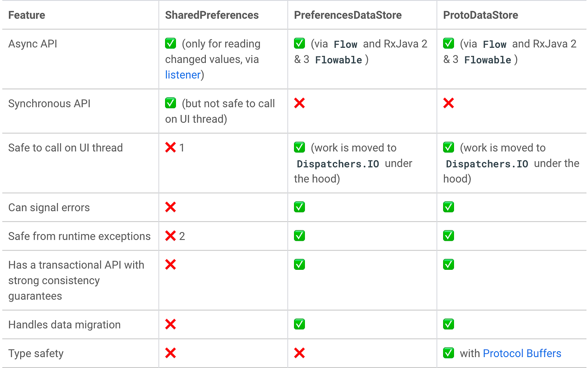Click green check for ProtoDataStore runtime exceptions row

click(449, 236)
